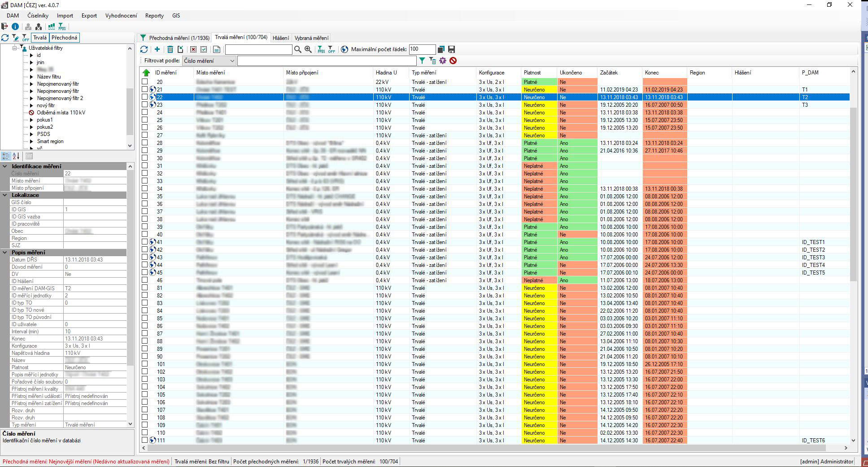Click the purple gear filter settings icon
Screen dimensions: 868x467
pos(443,61)
